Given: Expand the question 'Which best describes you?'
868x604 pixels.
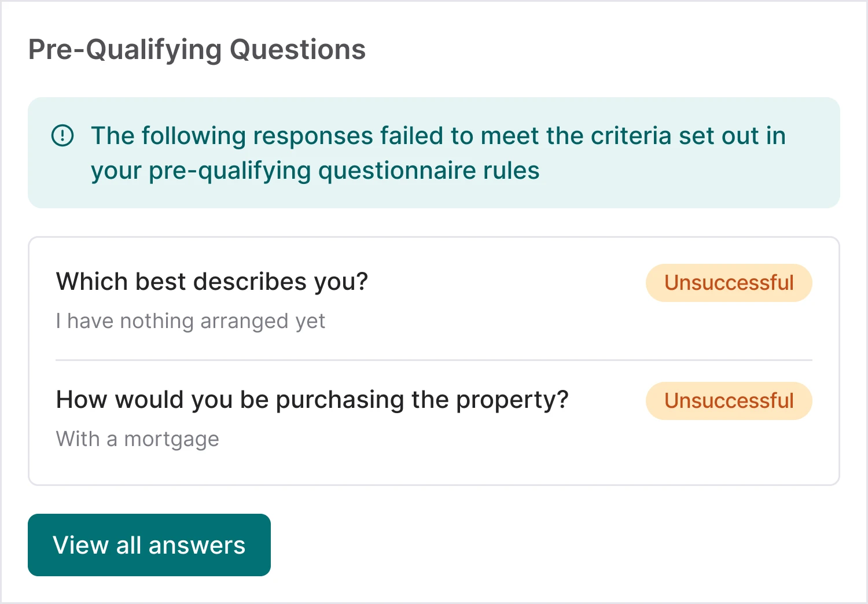Looking at the screenshot, I should (212, 282).
